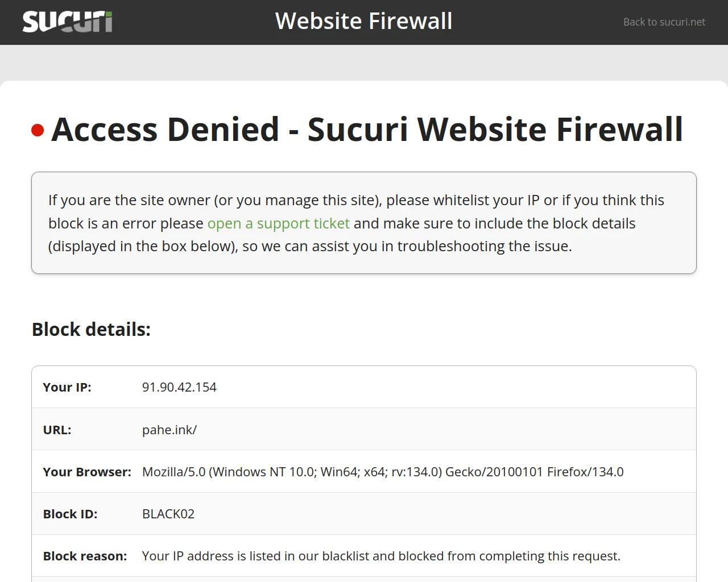
Task: Click the 'Block reason:' label
Action: click(x=85, y=556)
